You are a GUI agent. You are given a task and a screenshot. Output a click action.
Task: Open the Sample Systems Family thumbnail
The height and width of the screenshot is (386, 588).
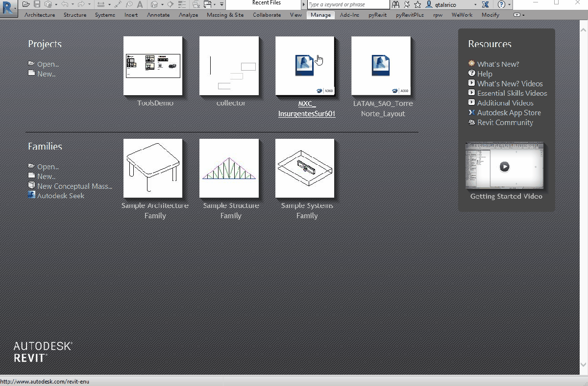305,168
